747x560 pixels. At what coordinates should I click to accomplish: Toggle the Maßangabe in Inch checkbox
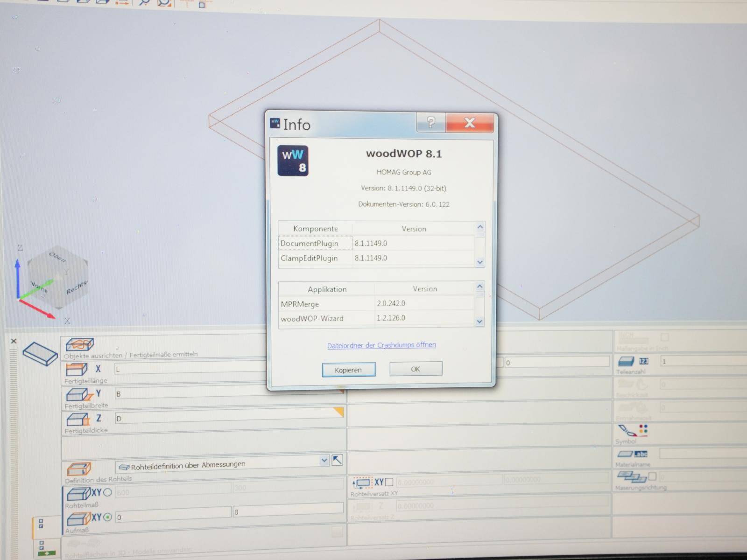(x=665, y=337)
